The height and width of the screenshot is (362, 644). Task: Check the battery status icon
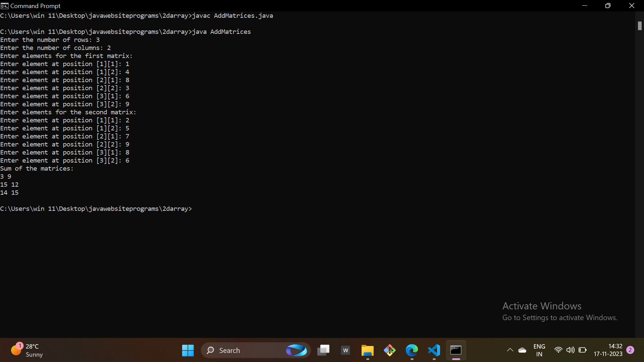pos(583,350)
